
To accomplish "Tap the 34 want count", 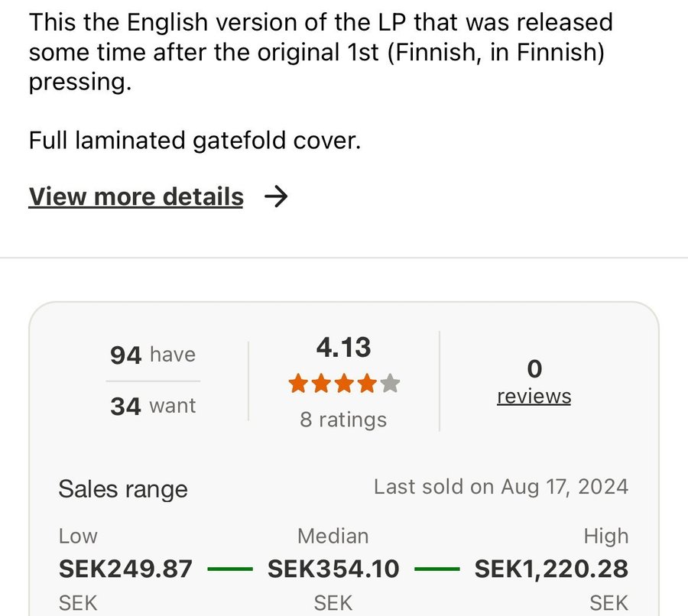I will click(x=153, y=406).
